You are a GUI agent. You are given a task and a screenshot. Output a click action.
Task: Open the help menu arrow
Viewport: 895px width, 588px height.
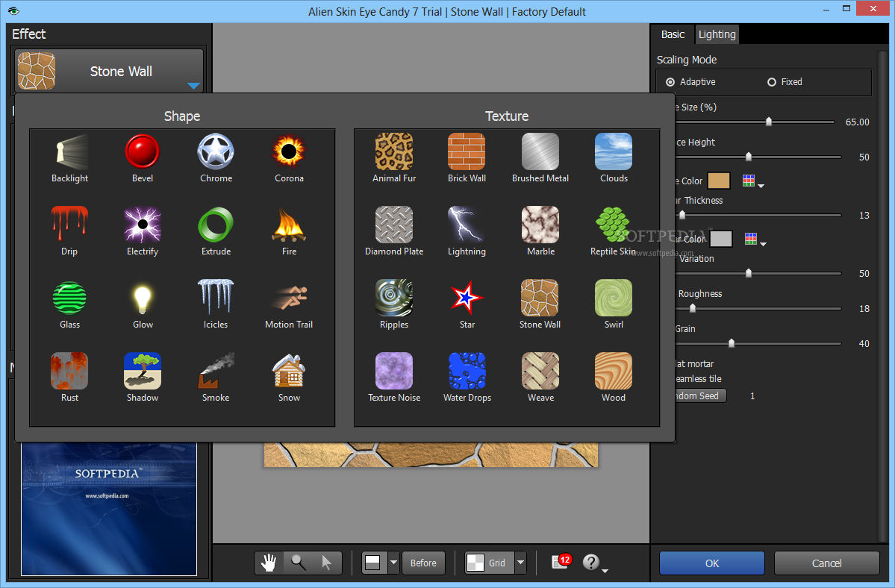[x=605, y=571]
